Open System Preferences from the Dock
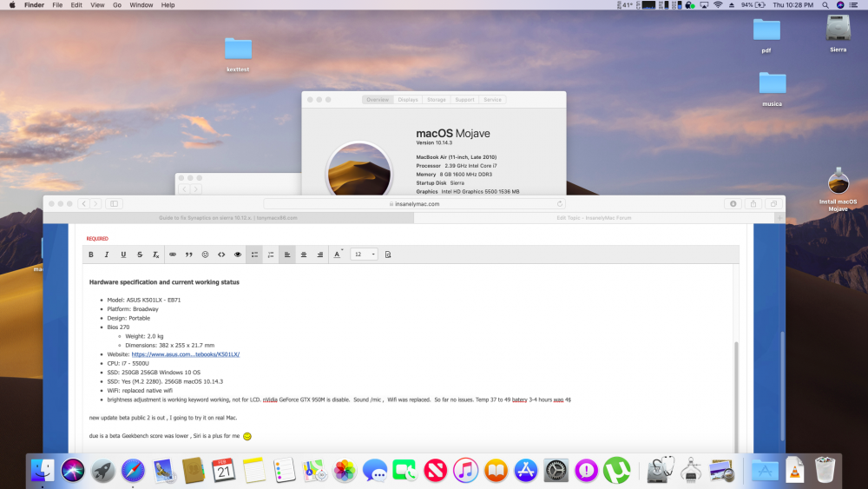The height and width of the screenshot is (489, 868). tap(556, 471)
